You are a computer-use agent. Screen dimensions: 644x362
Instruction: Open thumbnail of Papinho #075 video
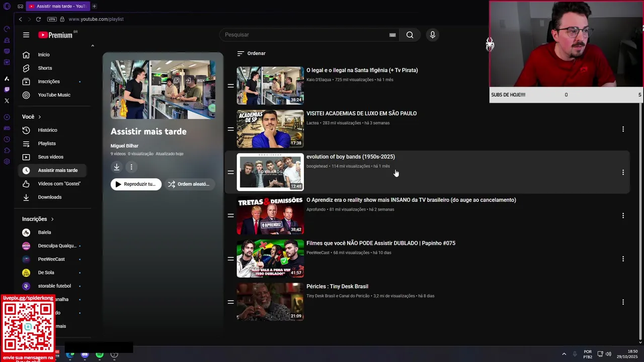click(270, 258)
